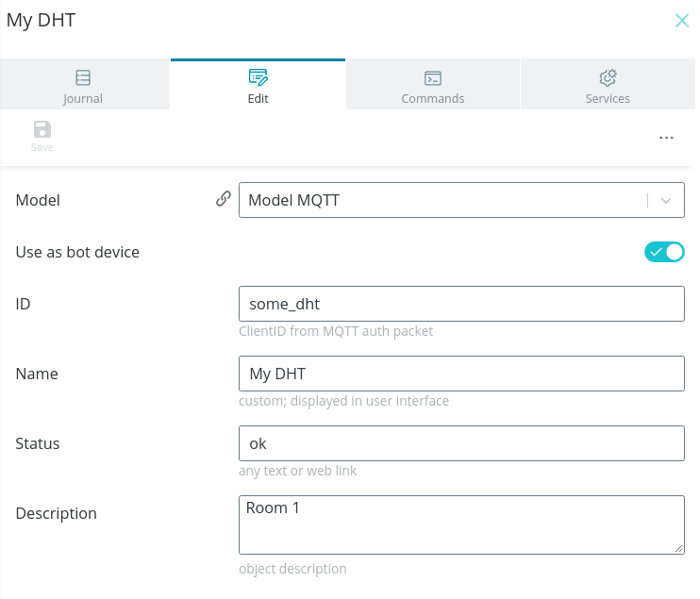
Task: Open the three-dots more options menu
Action: pos(666,138)
